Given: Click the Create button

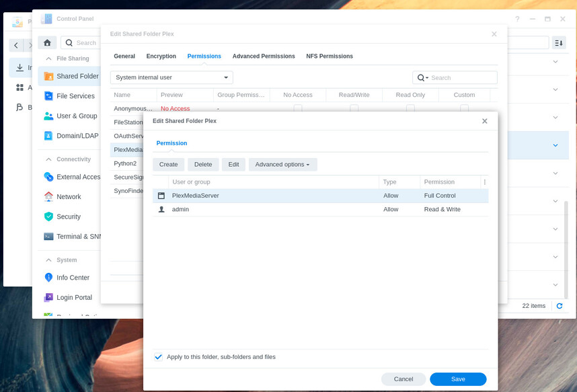Looking at the screenshot, I should 169,165.
